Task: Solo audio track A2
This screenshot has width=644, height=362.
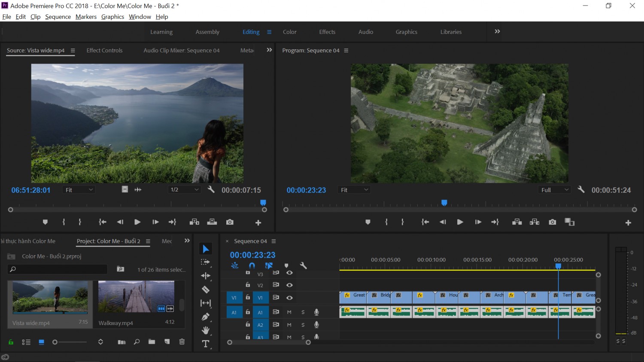Action: (x=303, y=325)
